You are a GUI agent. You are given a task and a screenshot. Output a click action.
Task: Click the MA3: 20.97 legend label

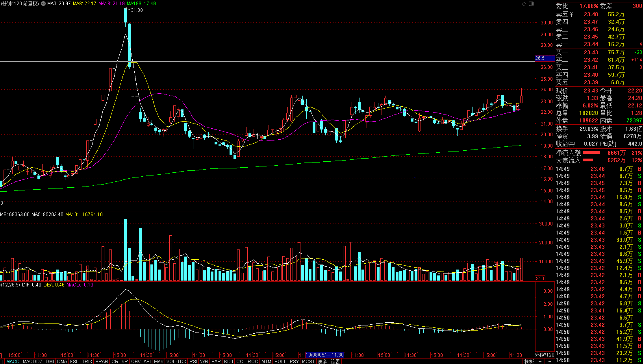point(59,4)
